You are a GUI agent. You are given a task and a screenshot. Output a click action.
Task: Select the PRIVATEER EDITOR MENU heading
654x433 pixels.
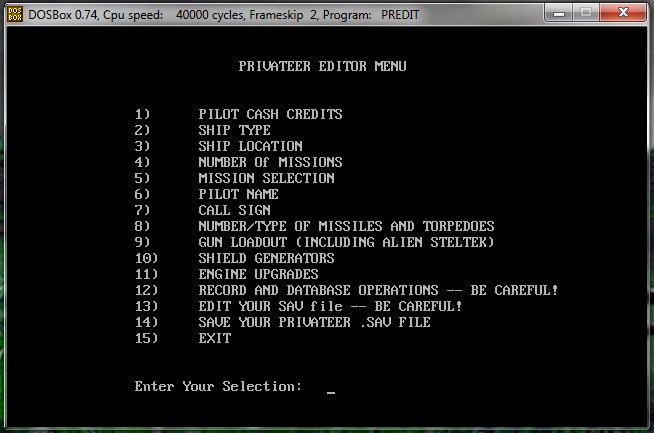pyautogui.click(x=322, y=66)
